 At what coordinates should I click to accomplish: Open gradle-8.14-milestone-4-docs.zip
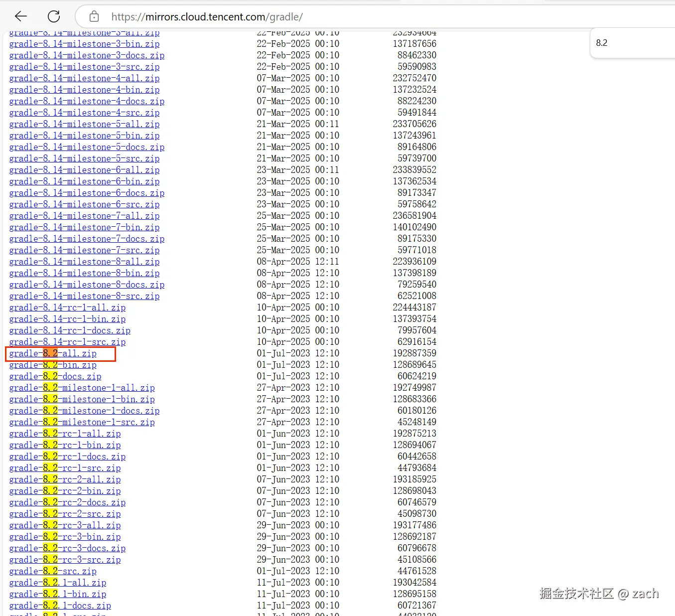click(x=87, y=101)
